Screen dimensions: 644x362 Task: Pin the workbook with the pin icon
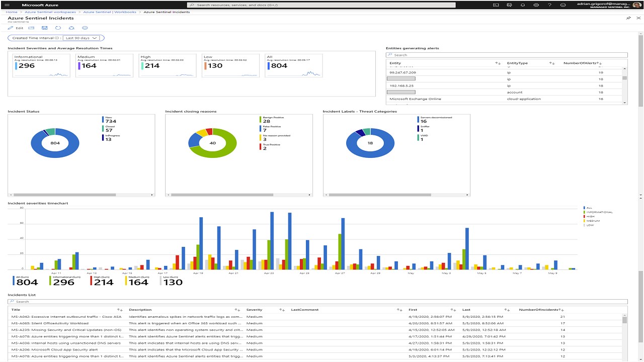pos(628,18)
